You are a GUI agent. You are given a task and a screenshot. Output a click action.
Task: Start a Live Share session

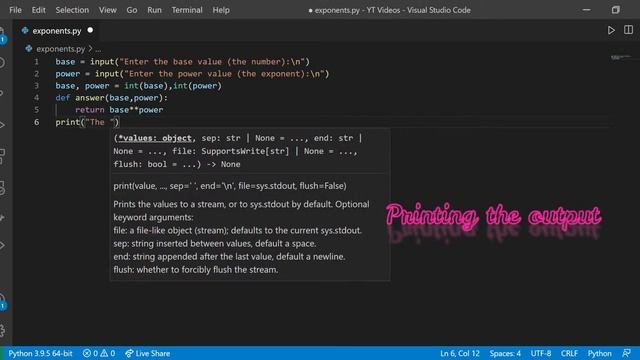point(148,353)
